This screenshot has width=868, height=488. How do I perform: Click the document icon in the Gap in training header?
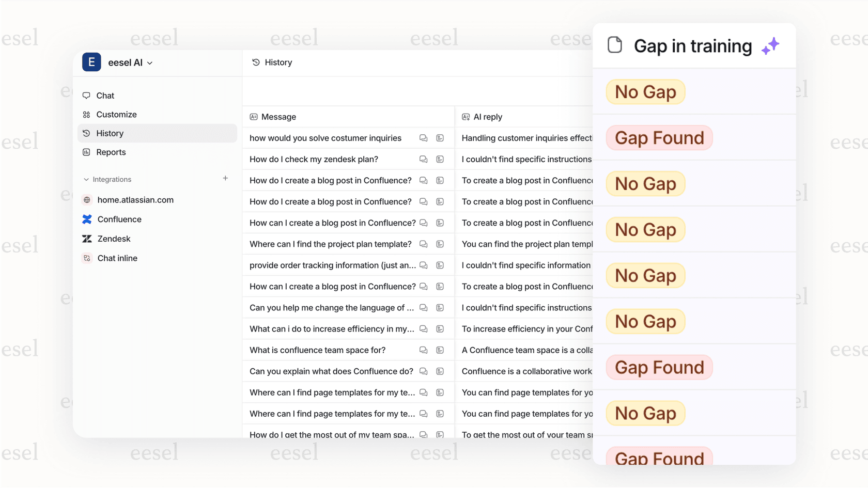coord(614,45)
